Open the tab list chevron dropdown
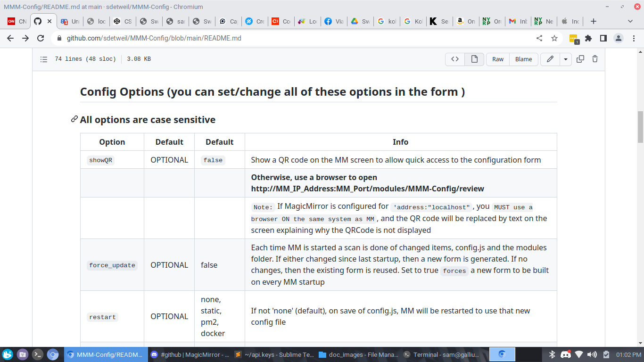This screenshot has height=362, width=644. pyautogui.click(x=630, y=21)
